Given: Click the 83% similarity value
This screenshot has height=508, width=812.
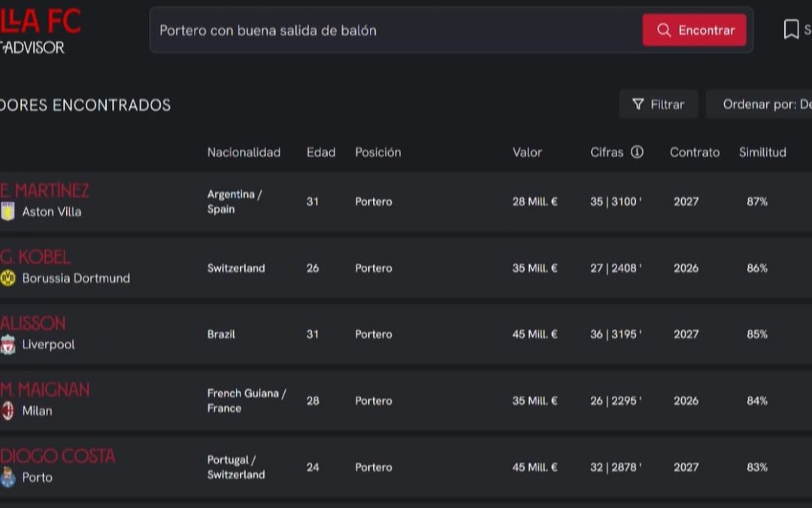Looking at the screenshot, I should coord(757,467).
